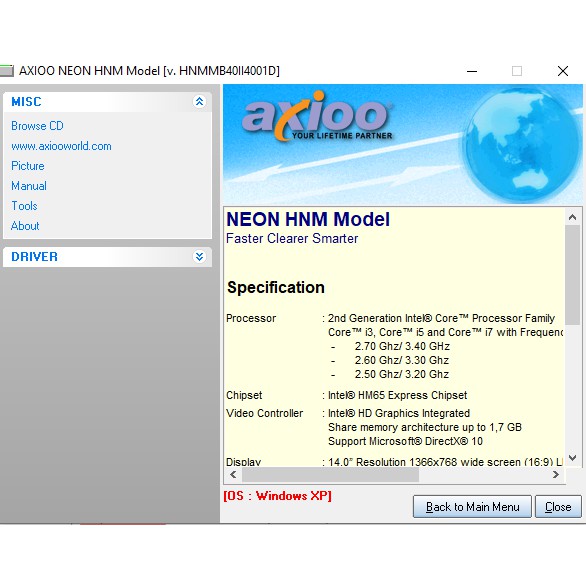Click the Faster Clearer Smarter tagline
Screen dimensions: 586x586
[292, 238]
